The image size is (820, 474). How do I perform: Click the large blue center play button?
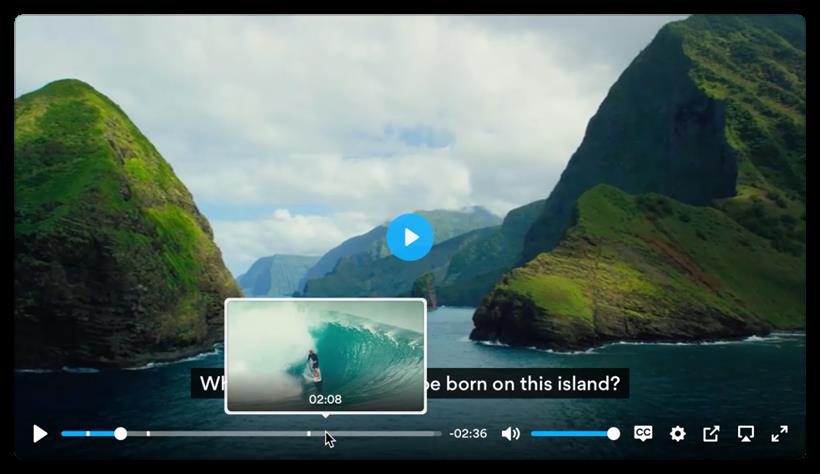pyautogui.click(x=410, y=237)
